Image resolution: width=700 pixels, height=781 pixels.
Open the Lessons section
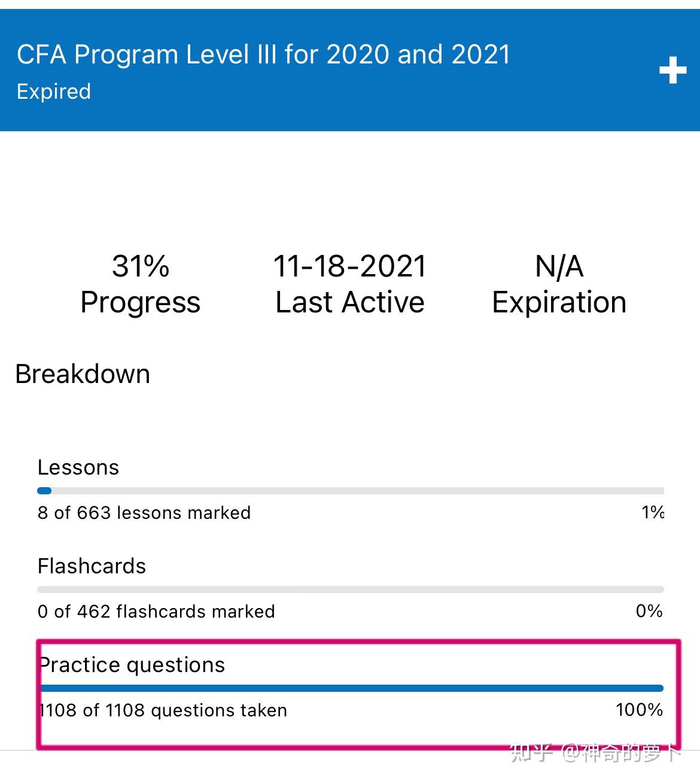point(78,467)
